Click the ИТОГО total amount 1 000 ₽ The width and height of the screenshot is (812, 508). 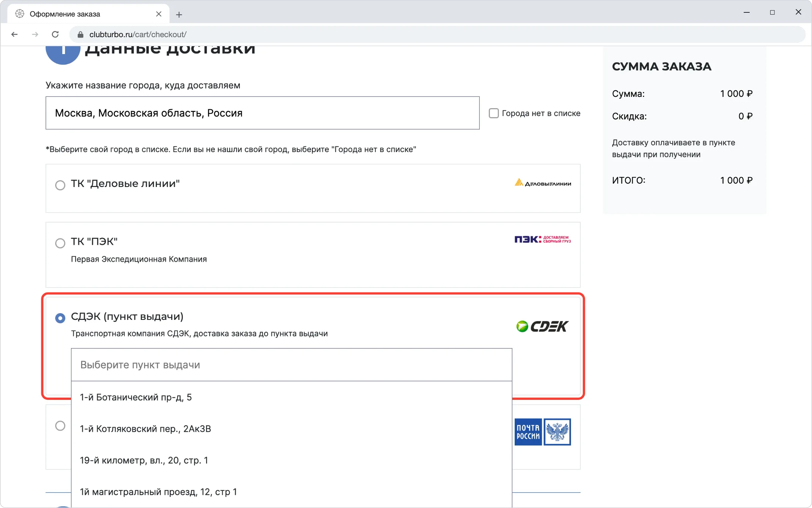[736, 180]
